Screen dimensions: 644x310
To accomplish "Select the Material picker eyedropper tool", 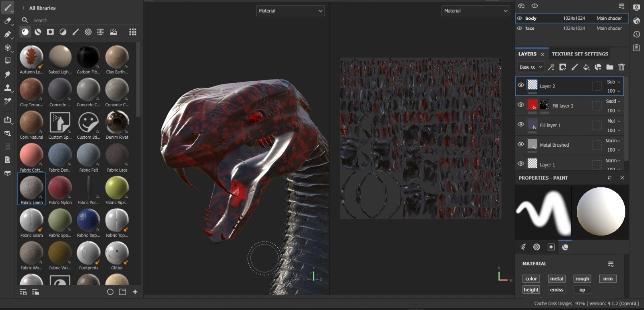I will (x=8, y=101).
